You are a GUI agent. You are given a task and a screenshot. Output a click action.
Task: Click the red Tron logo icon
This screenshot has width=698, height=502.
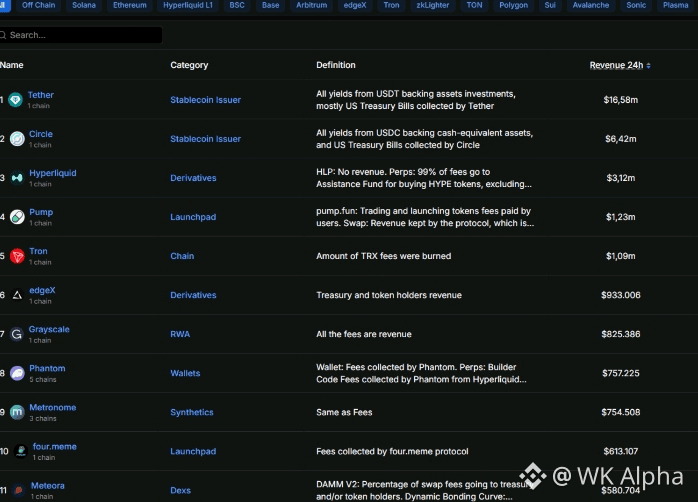tap(17, 256)
